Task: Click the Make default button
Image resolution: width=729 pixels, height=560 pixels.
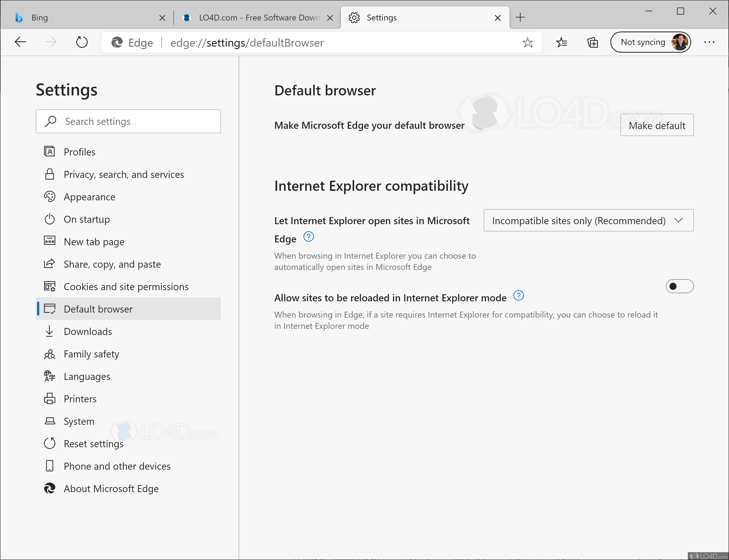Action: click(x=656, y=125)
